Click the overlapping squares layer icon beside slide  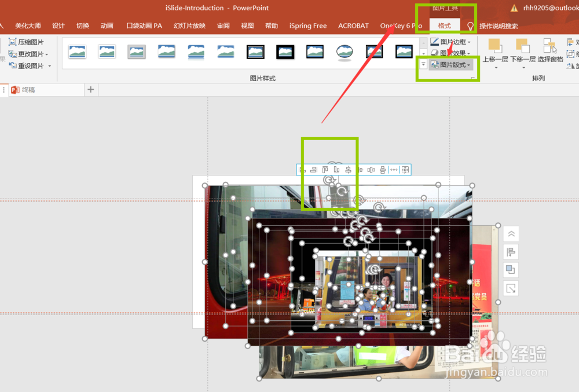click(x=511, y=270)
